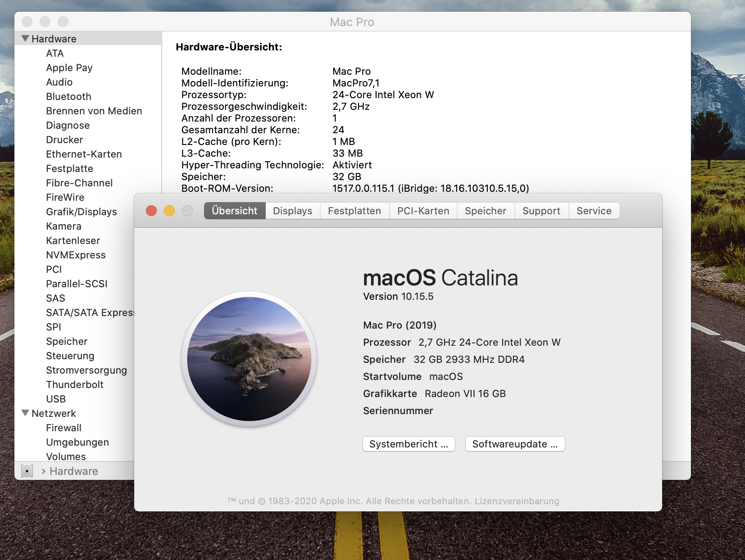The width and height of the screenshot is (745, 560).
Task: Select SAS in the sidebar
Action: click(55, 298)
